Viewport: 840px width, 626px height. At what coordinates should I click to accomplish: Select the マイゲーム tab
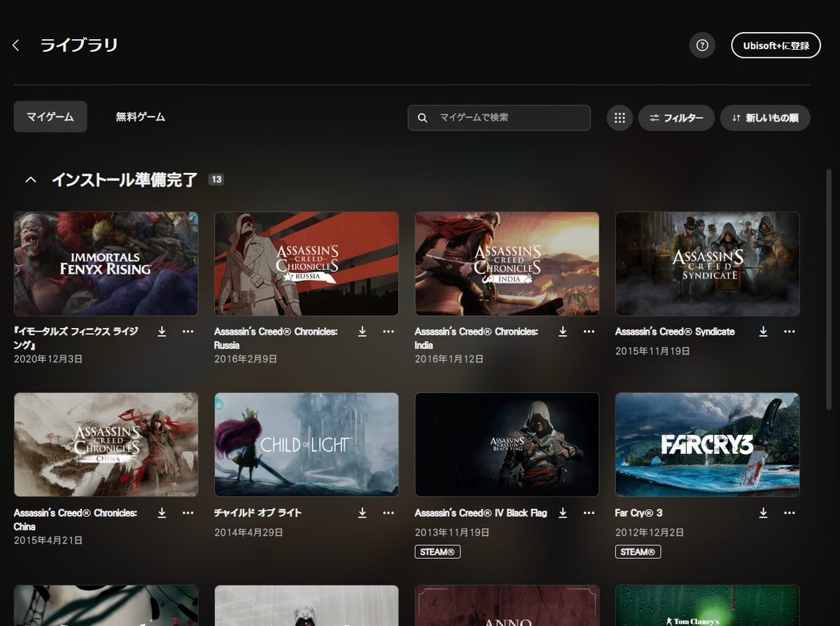click(50, 117)
